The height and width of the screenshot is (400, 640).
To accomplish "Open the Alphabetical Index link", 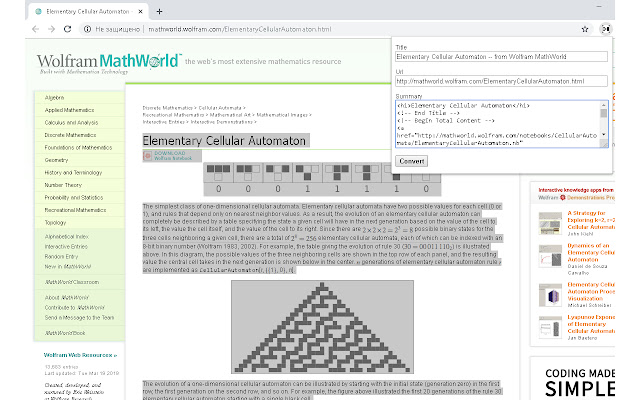I will tap(67, 236).
